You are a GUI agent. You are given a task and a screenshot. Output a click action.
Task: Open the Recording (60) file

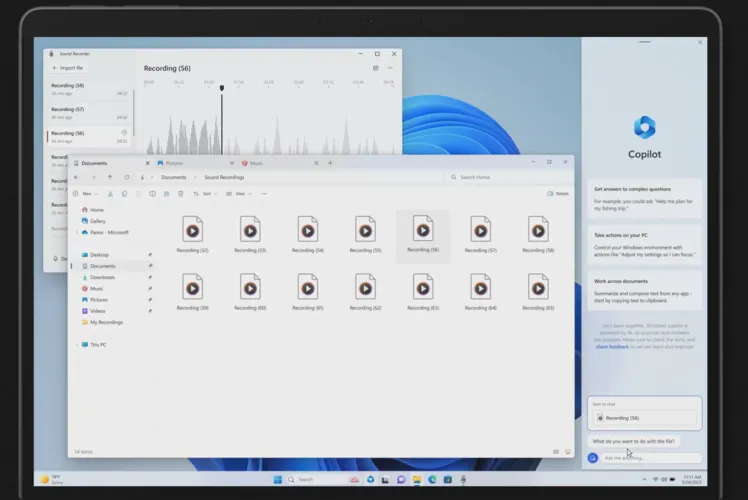click(250, 290)
